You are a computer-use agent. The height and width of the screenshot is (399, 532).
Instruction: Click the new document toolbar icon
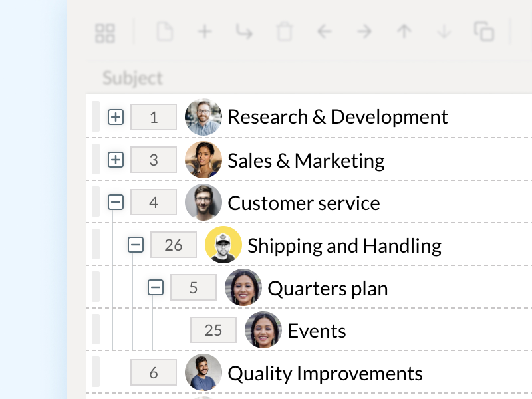(x=165, y=32)
